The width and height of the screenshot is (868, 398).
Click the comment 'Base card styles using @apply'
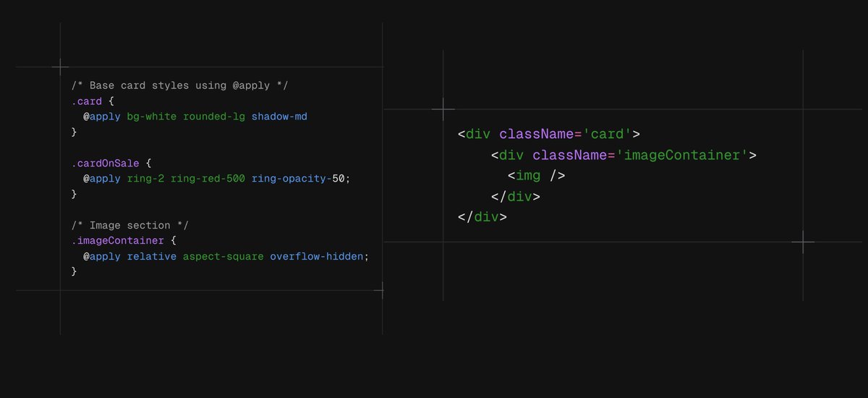[180, 85]
